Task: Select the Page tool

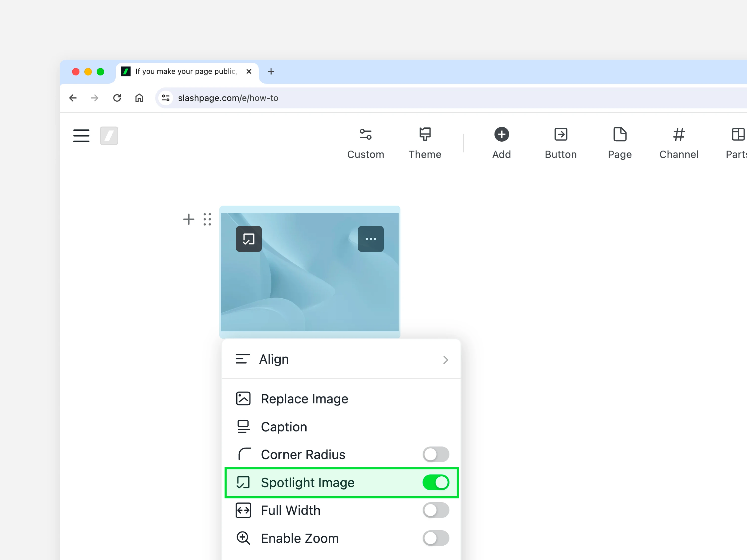Action: coord(620,143)
